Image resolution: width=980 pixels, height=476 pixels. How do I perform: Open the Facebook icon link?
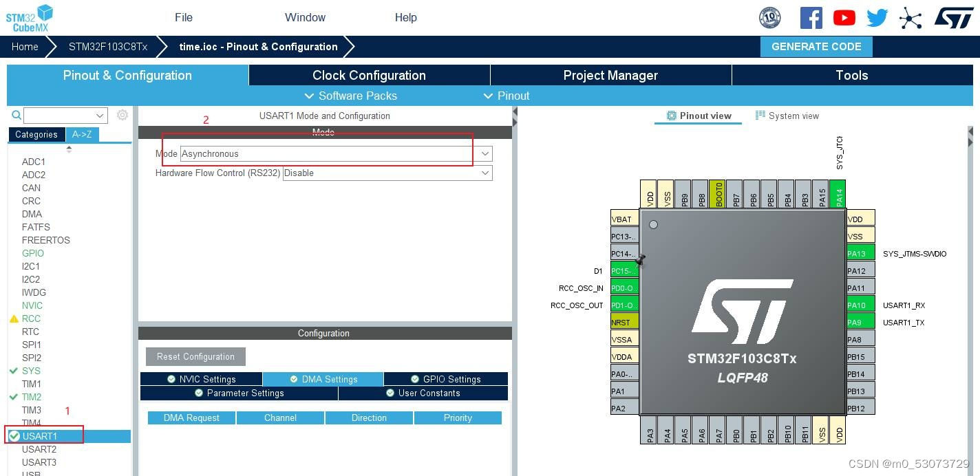coord(811,18)
